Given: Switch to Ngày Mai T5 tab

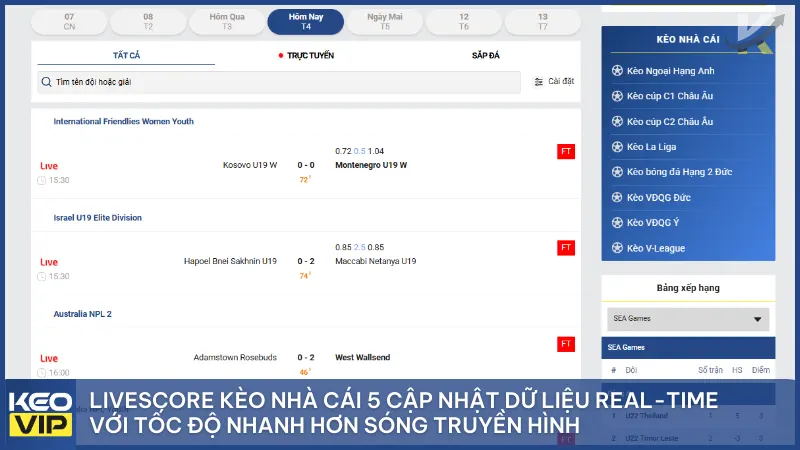Looking at the screenshot, I should 385,21.
